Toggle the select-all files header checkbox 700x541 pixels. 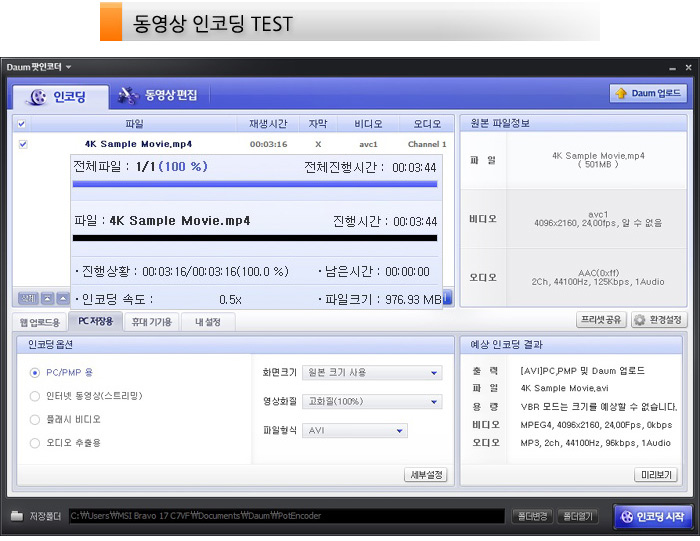click(23, 124)
